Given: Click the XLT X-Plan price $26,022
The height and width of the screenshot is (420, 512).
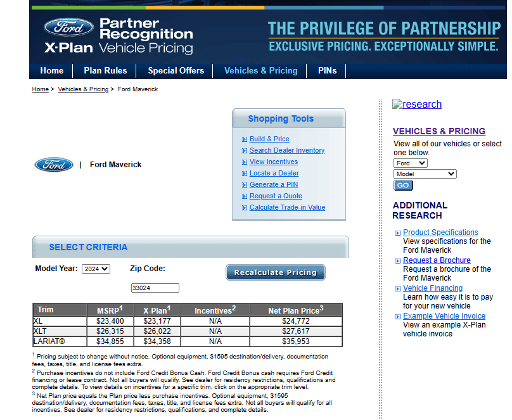Looking at the screenshot, I should [x=157, y=331].
